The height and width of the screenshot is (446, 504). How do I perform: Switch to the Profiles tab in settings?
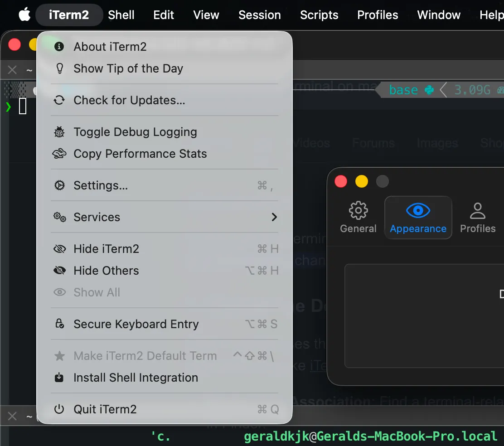pyautogui.click(x=478, y=218)
